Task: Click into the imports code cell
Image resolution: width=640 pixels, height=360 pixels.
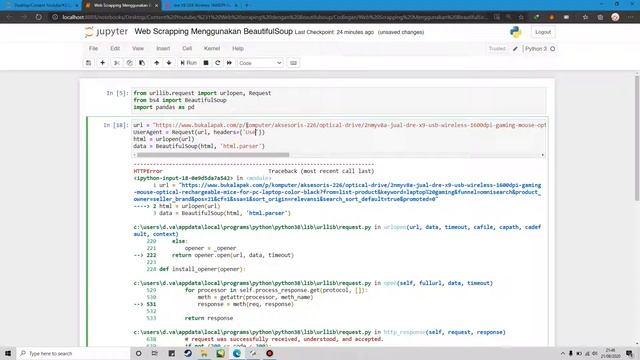Action: (x=339, y=100)
